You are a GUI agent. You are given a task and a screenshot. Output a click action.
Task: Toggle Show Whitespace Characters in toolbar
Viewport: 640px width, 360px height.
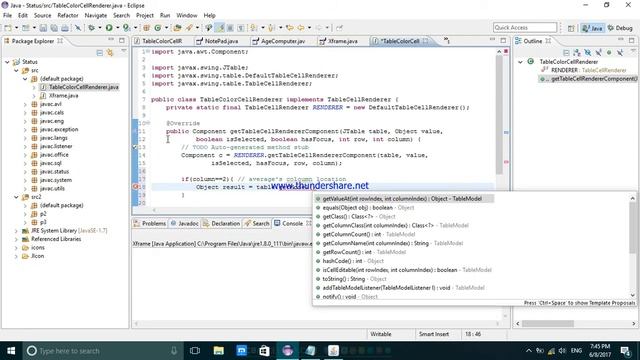click(x=241, y=28)
